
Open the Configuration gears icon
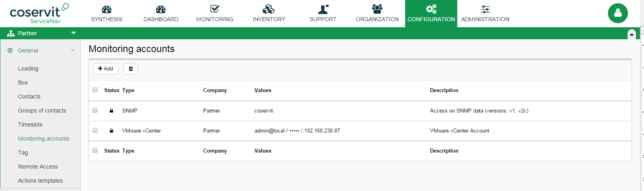click(x=431, y=9)
